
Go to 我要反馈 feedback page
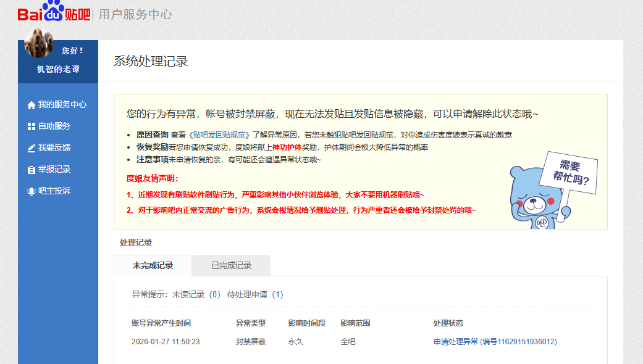[54, 147]
